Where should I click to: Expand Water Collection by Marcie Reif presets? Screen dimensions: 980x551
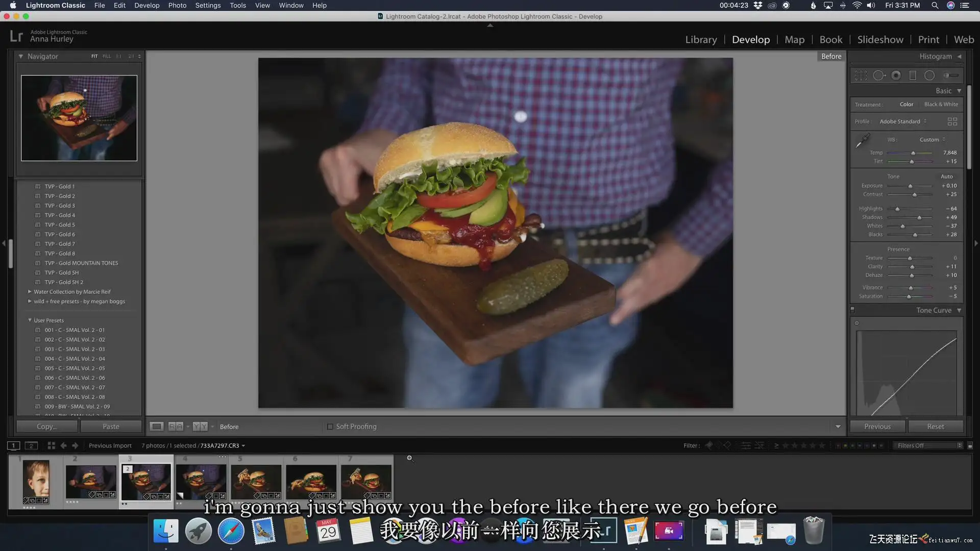tap(30, 292)
